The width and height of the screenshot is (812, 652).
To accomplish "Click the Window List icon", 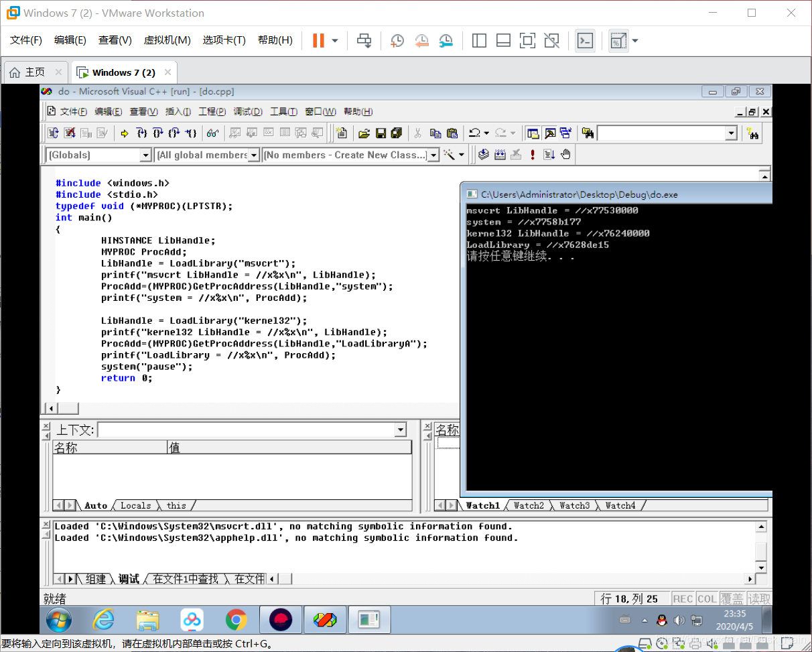I will [x=566, y=133].
